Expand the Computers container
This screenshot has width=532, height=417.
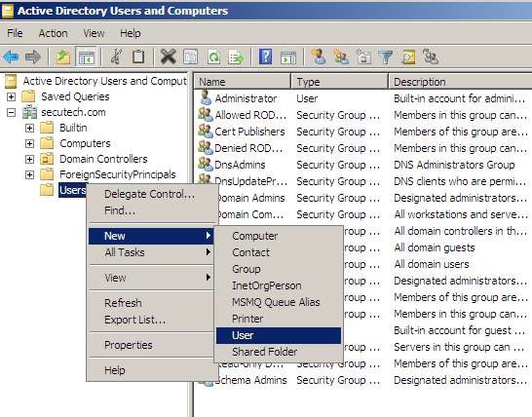pos(29,143)
